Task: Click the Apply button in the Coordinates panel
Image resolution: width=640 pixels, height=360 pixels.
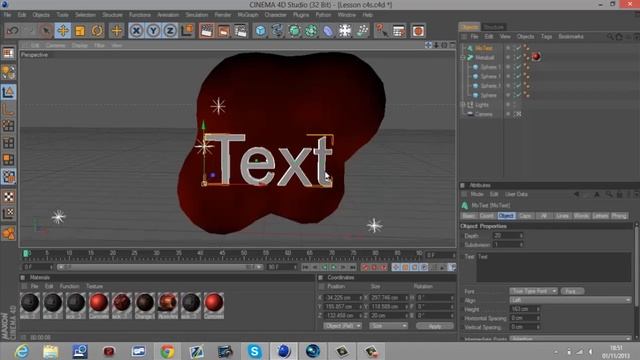Action: tap(435, 326)
